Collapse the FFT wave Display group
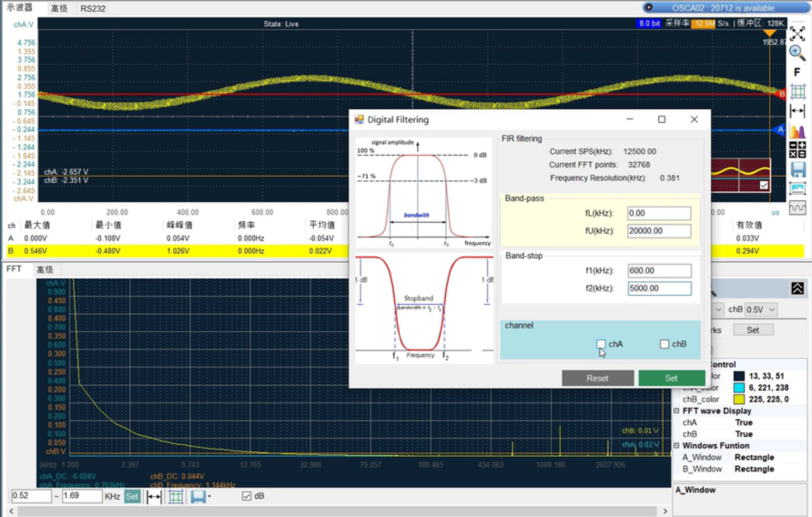The image size is (812, 517). tap(678, 411)
